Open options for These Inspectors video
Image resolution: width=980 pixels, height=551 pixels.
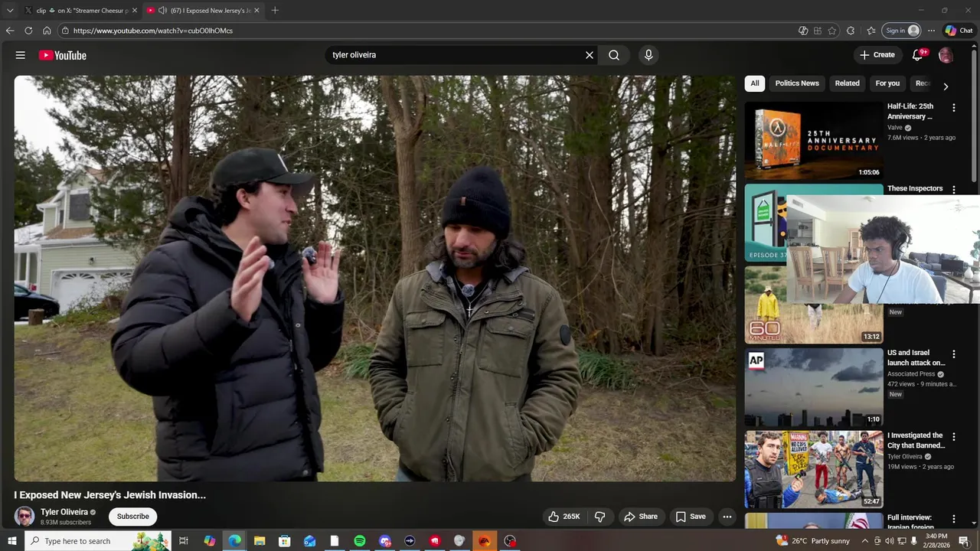point(954,189)
